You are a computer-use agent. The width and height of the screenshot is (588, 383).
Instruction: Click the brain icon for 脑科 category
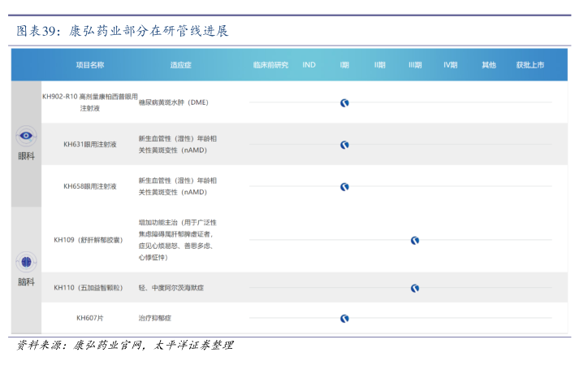tap(27, 262)
